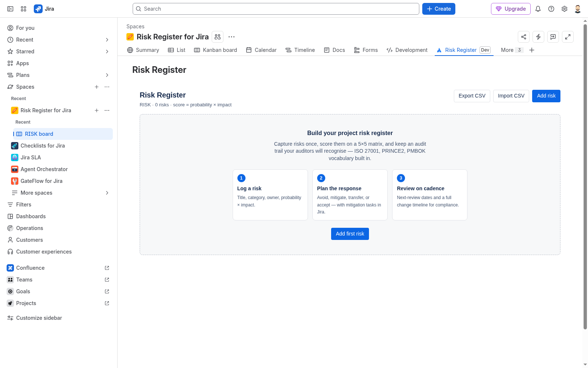Click the page vertical scrollbar

[585, 177]
